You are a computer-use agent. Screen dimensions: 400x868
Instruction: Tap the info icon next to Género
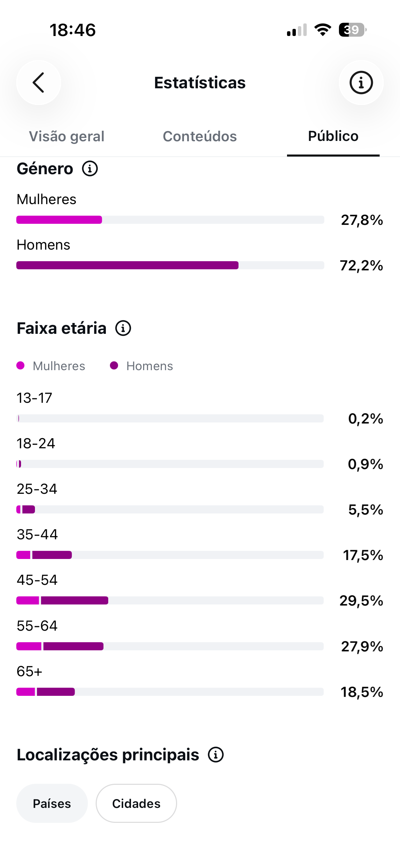tap(90, 169)
